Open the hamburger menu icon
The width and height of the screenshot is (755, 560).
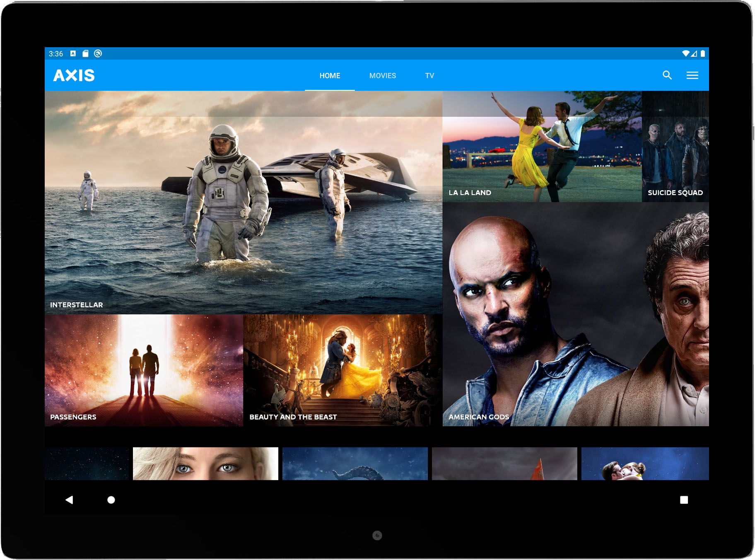tap(692, 75)
